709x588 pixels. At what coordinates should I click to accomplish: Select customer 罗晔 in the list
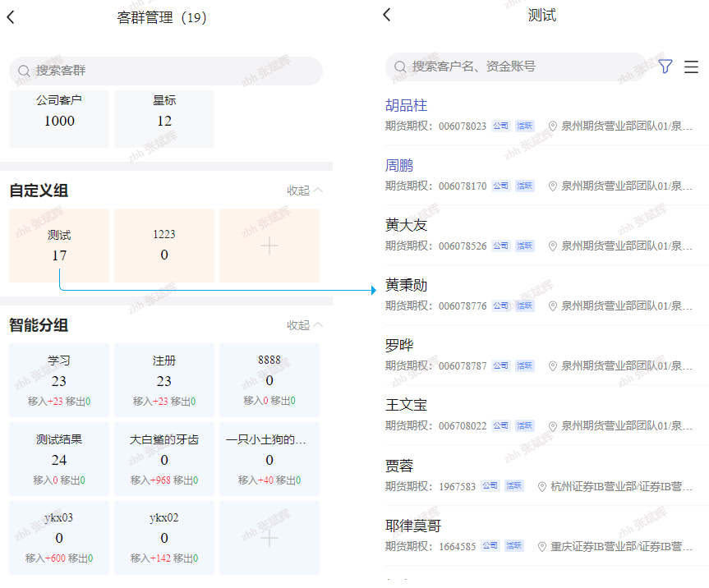pos(398,345)
